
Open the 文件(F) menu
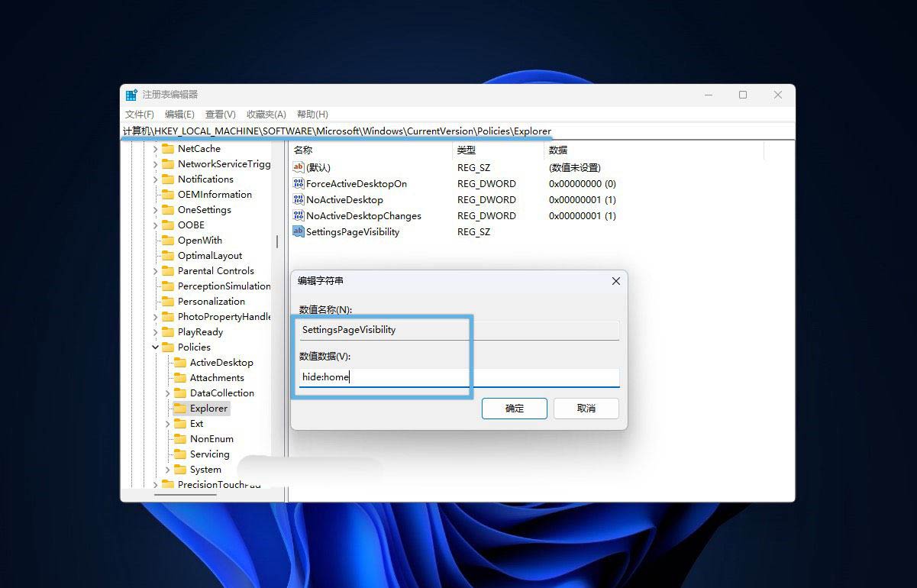[140, 114]
